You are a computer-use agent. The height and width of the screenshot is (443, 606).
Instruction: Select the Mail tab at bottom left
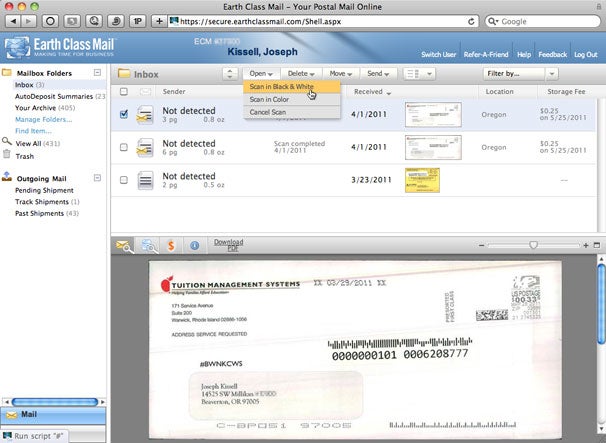coord(53,415)
